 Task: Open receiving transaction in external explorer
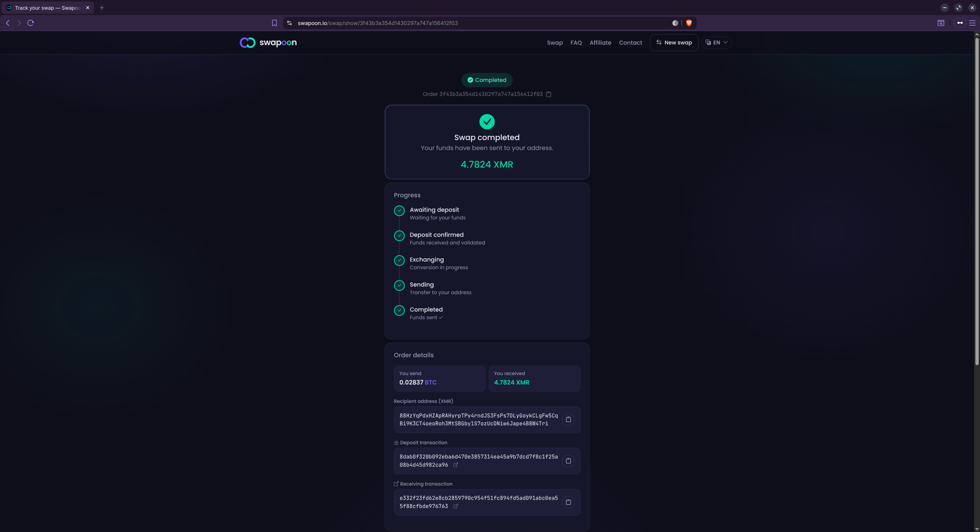click(x=456, y=506)
